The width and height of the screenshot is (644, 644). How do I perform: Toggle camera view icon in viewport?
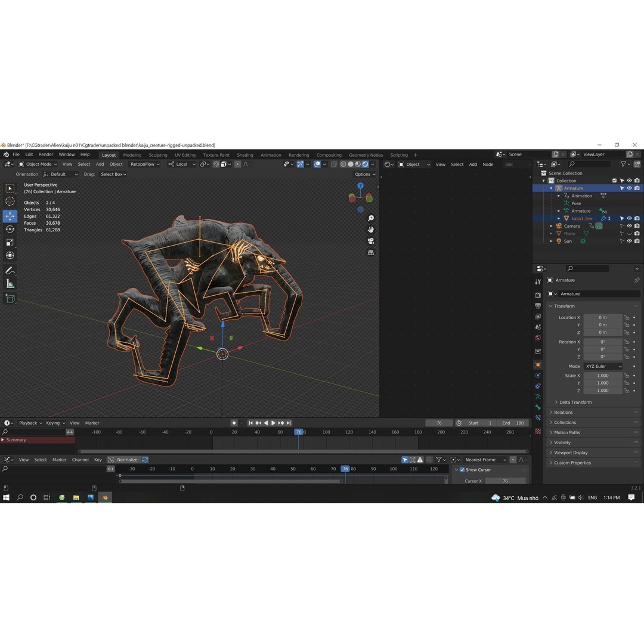point(370,241)
